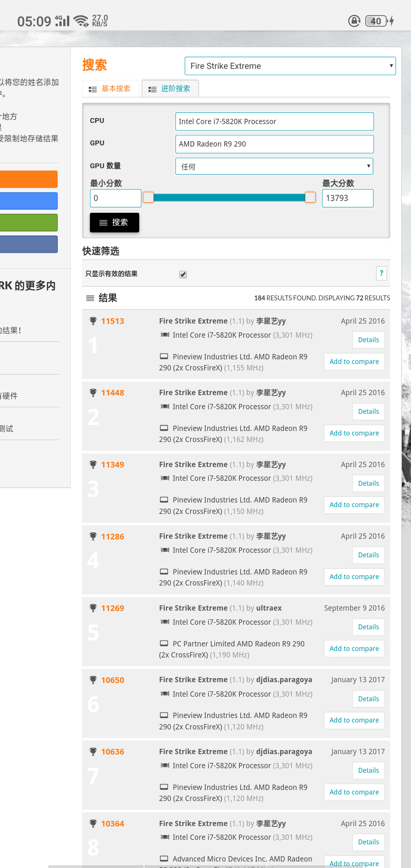The image size is (411, 868).
Task: Click the 最大分数 input showing 13793
Action: (348, 198)
